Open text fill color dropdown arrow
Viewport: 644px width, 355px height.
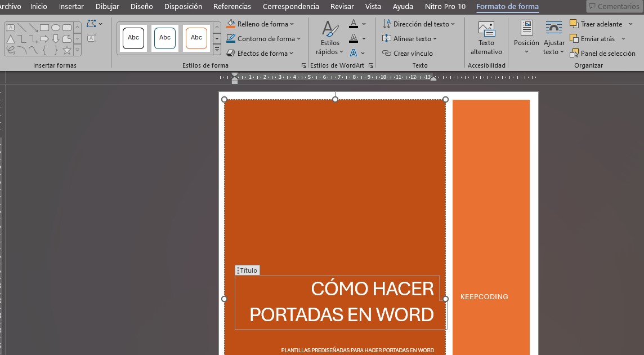point(364,24)
